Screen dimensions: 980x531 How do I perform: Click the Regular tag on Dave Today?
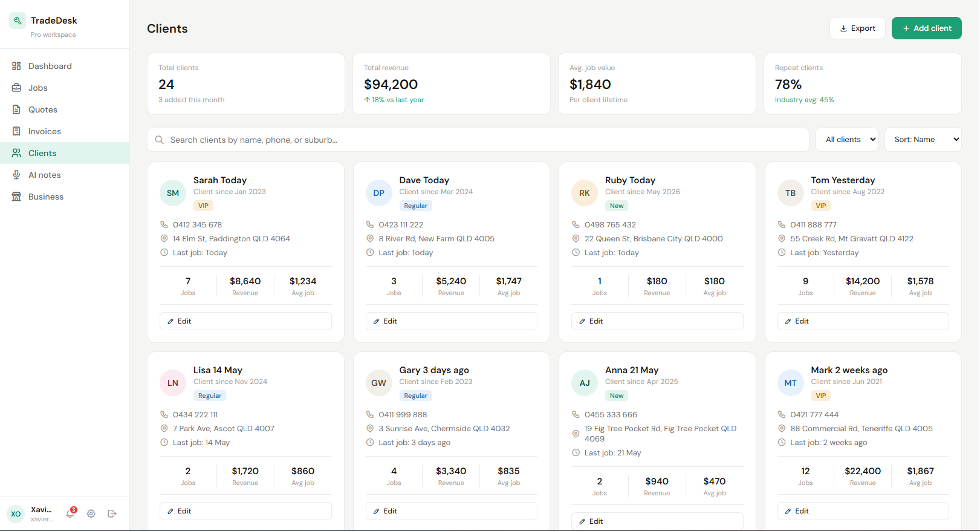[415, 206]
